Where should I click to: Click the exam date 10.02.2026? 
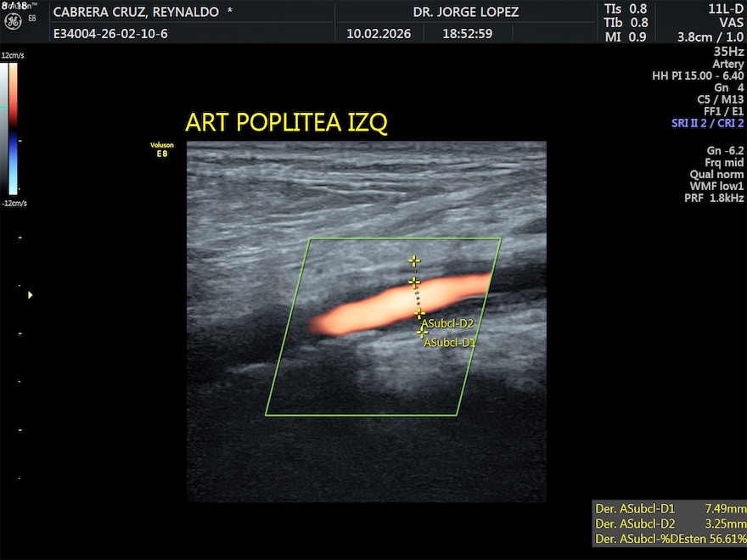tap(379, 35)
